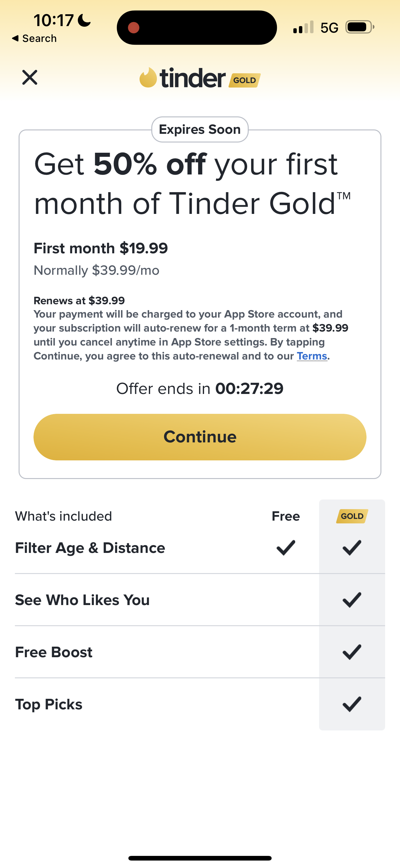Image resolution: width=400 pixels, height=868 pixels.
Task: Tap Gold checkmark for See Who Likes You
Action: 352,600
